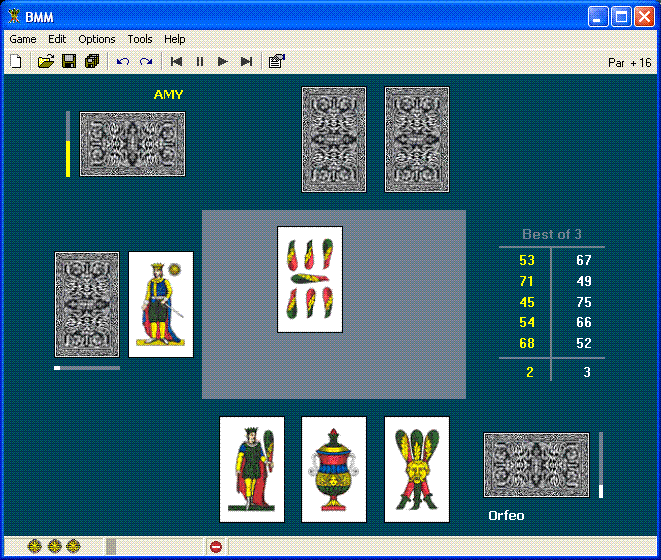
Task: Click the Par +16 indicator
Action: pos(629,63)
